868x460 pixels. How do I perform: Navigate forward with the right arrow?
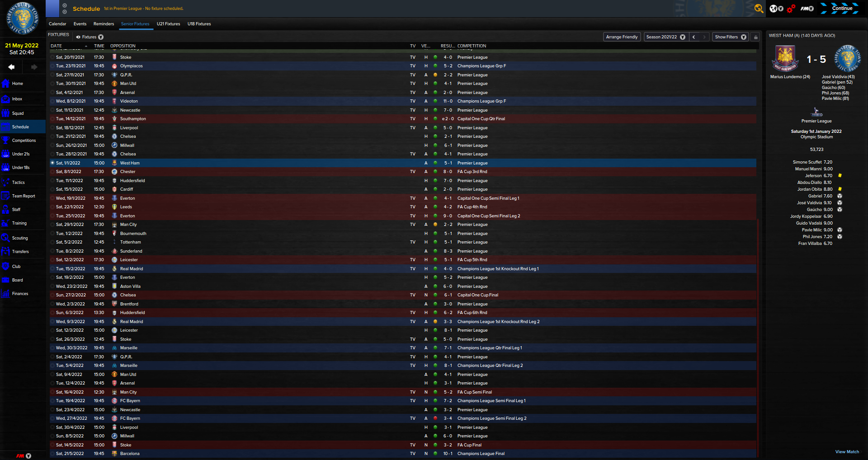tap(34, 67)
